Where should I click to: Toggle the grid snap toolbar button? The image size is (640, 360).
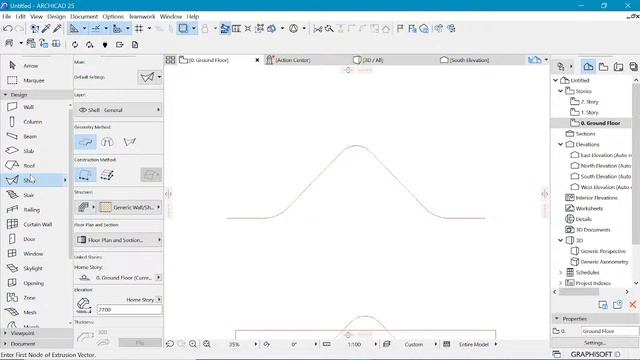pos(139,29)
